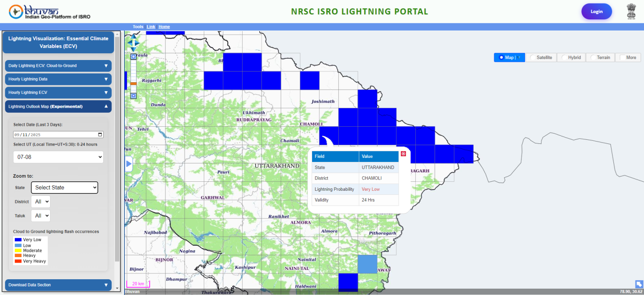Click the Very Heavy legend red swatch
The height and width of the screenshot is (295, 644).
click(18, 261)
